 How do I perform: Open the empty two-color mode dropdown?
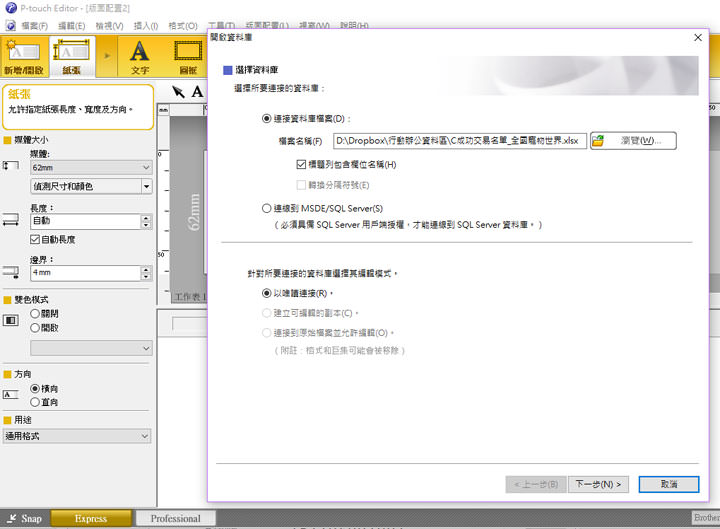coord(91,348)
